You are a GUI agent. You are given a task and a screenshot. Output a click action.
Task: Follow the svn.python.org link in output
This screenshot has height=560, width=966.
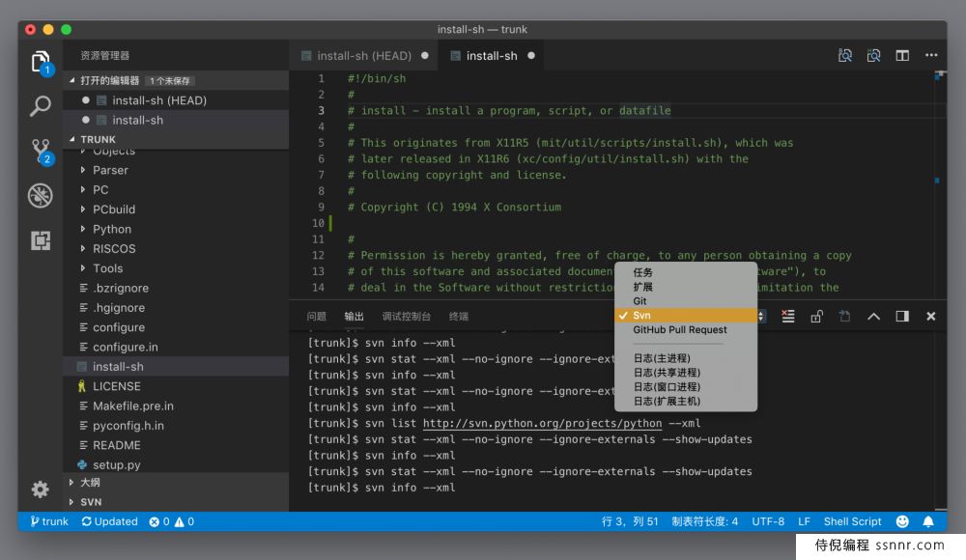point(542,423)
